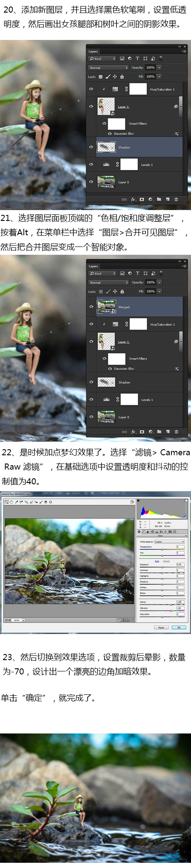Select Shadow layer thumbnail in step 20 panel
The width and height of the screenshot is (191, 868).
(106, 147)
